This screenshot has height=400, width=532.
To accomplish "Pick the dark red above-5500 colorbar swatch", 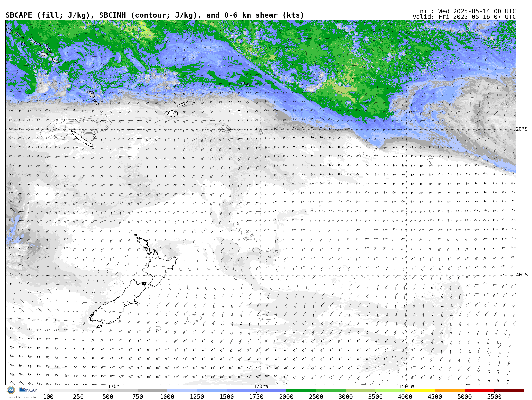I will click(509, 391).
